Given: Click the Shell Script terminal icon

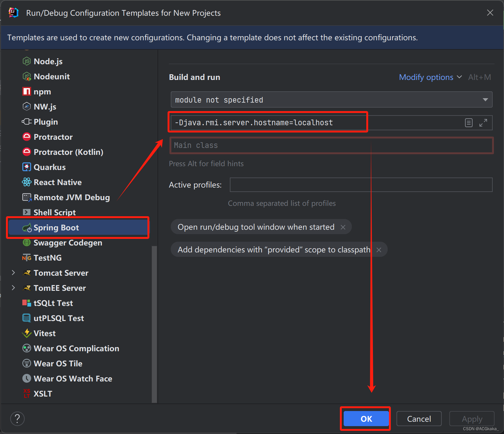Looking at the screenshot, I should 27,212.
